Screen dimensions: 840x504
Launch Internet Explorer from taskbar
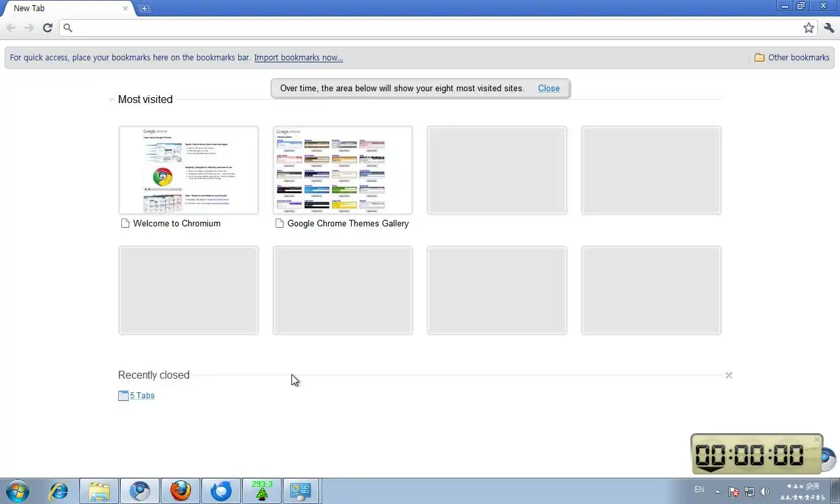[58, 491]
